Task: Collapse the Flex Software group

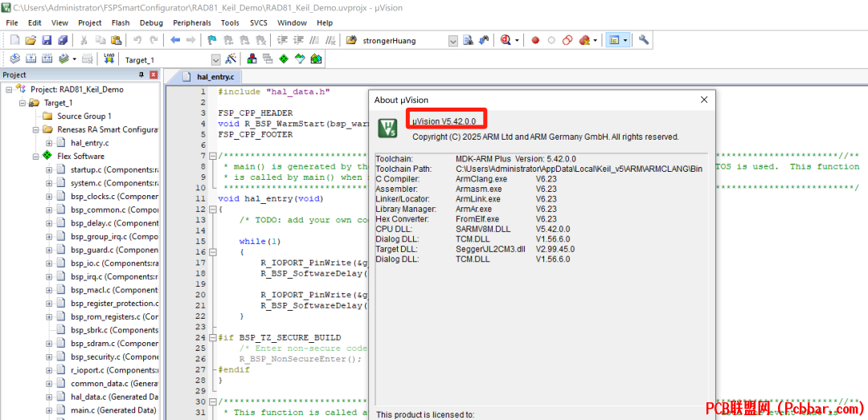Action: pyautogui.click(x=35, y=156)
